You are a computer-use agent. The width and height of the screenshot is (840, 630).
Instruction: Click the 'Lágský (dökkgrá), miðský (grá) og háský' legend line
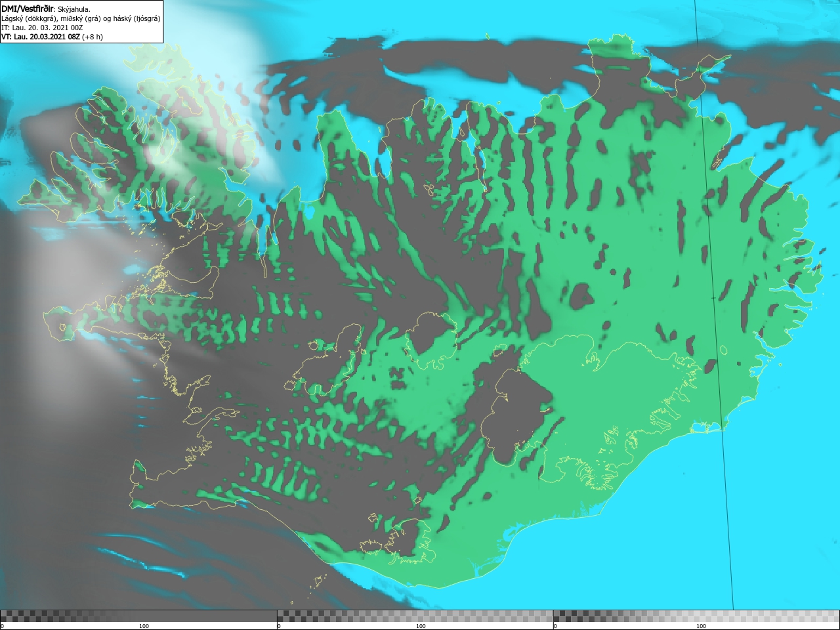(x=81, y=18)
